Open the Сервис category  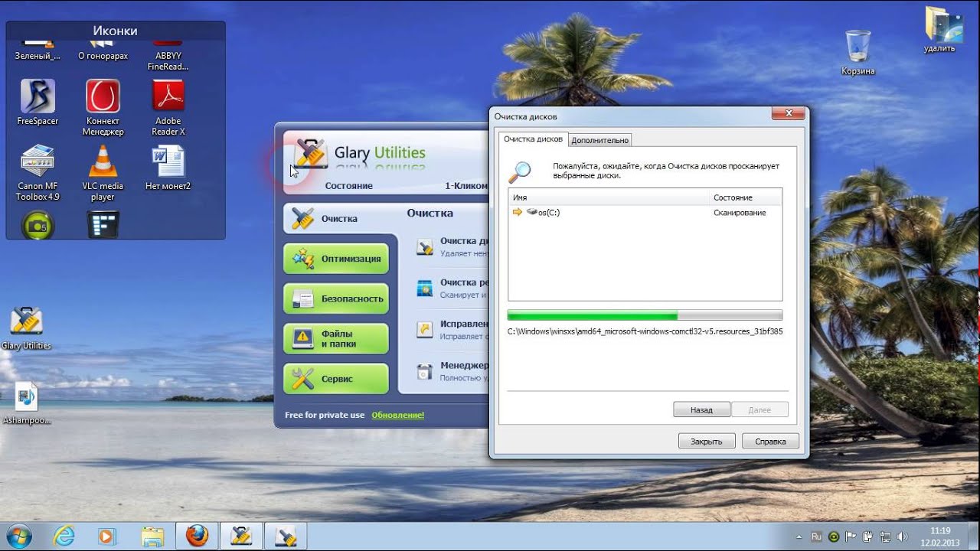(x=336, y=379)
